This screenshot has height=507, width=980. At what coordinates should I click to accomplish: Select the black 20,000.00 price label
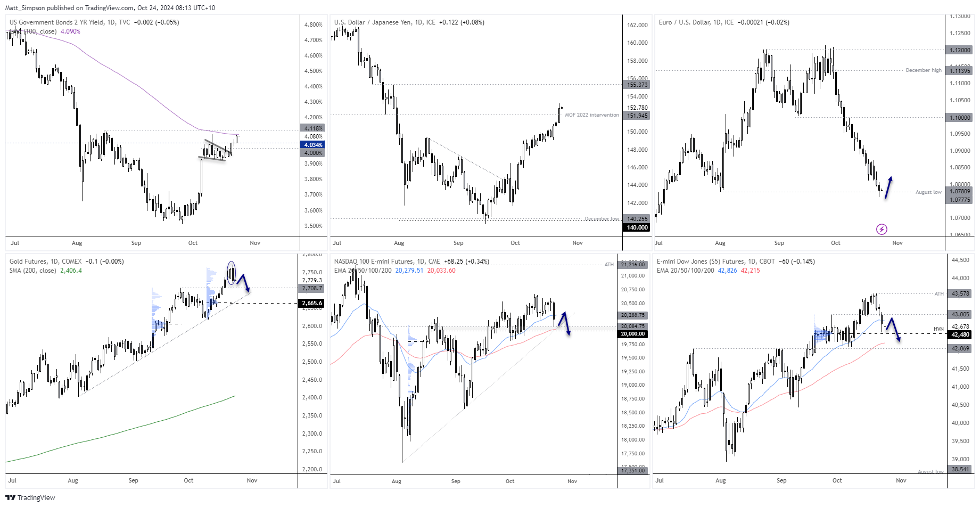coord(633,334)
